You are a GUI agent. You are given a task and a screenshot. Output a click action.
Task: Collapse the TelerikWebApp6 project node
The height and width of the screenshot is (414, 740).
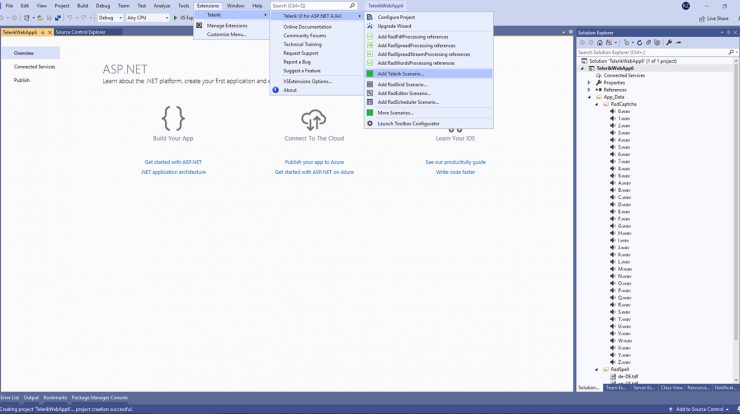[582, 68]
